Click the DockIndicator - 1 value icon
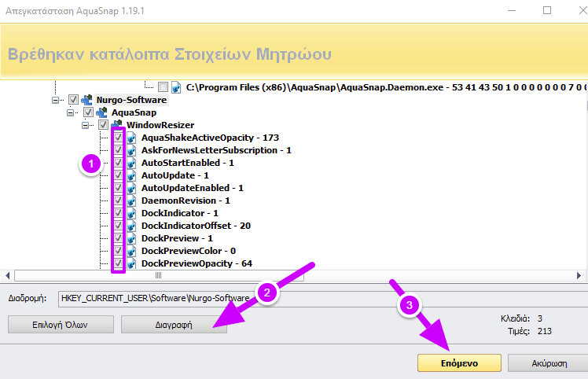This screenshot has width=588, height=379. [x=131, y=213]
